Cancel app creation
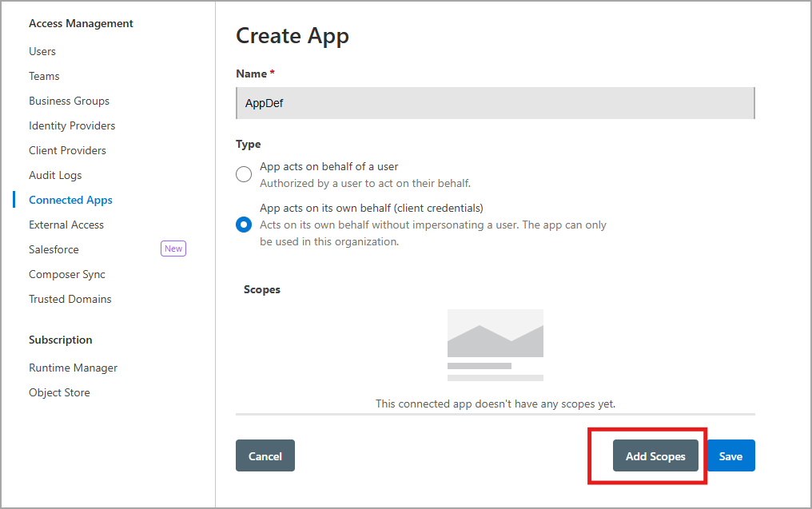The height and width of the screenshot is (509, 812). 265,456
